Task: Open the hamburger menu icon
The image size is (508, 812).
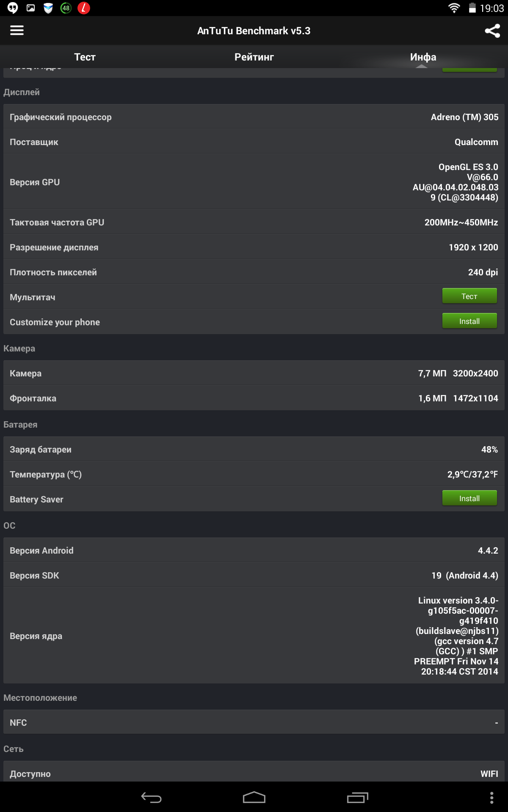Action: coord(17,30)
